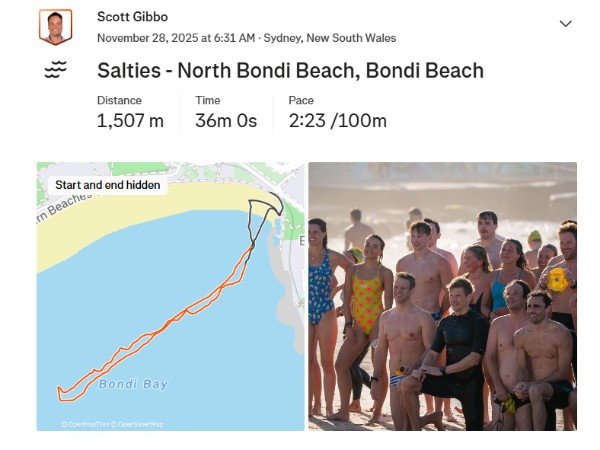The height and width of the screenshot is (450, 600).
Task: Click the Start and end hidden badge
Action: (107, 185)
